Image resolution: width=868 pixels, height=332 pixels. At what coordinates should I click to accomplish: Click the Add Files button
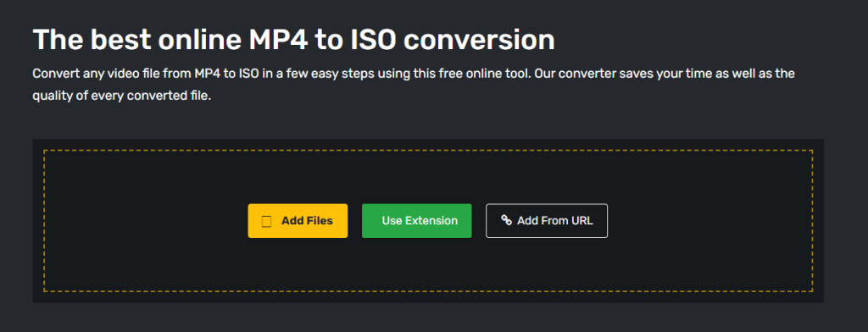point(298,221)
